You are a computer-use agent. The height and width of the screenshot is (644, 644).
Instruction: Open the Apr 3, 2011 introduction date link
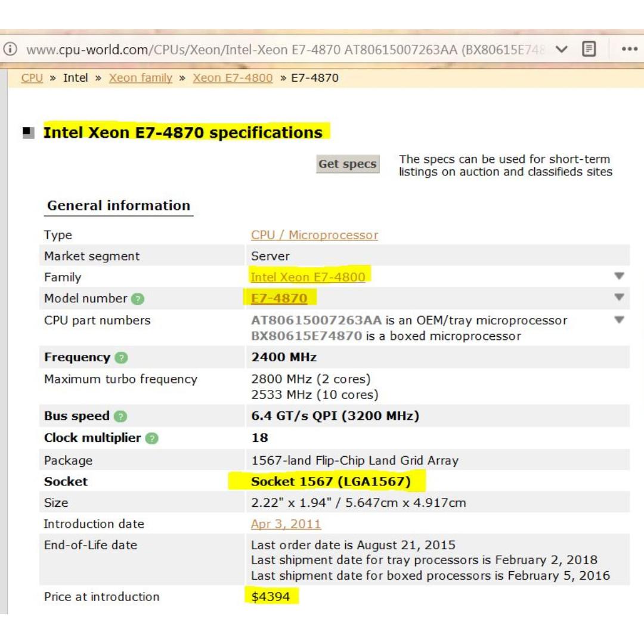[x=286, y=524]
